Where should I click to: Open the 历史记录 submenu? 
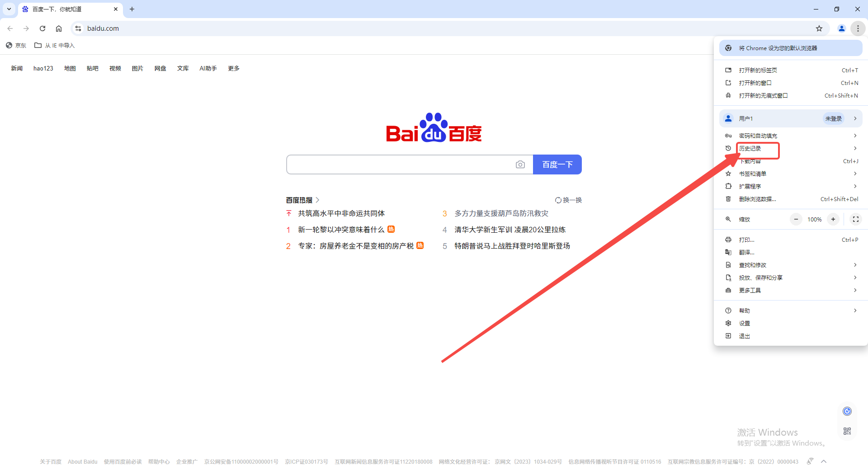click(x=791, y=148)
